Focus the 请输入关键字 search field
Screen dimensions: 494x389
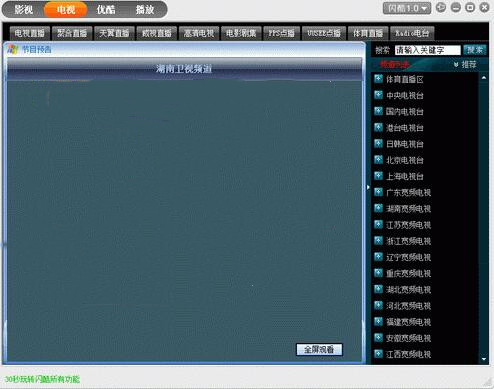click(427, 50)
